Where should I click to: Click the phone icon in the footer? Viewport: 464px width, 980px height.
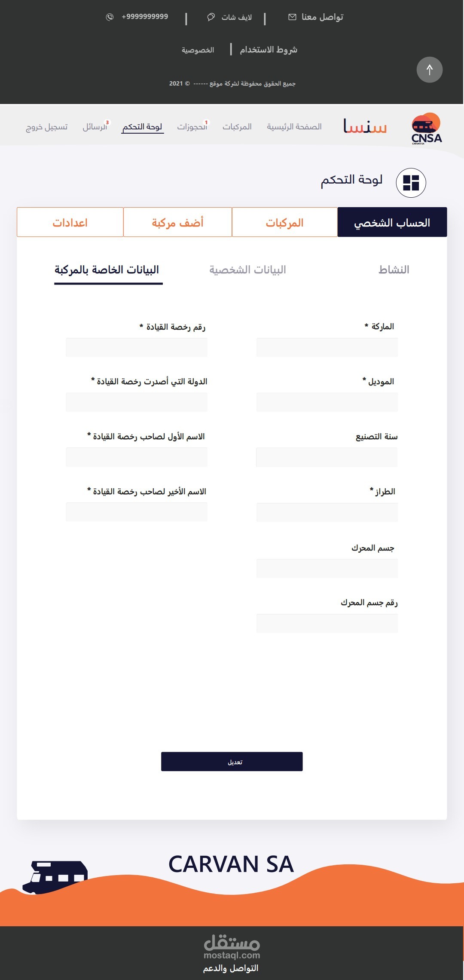[x=110, y=17]
